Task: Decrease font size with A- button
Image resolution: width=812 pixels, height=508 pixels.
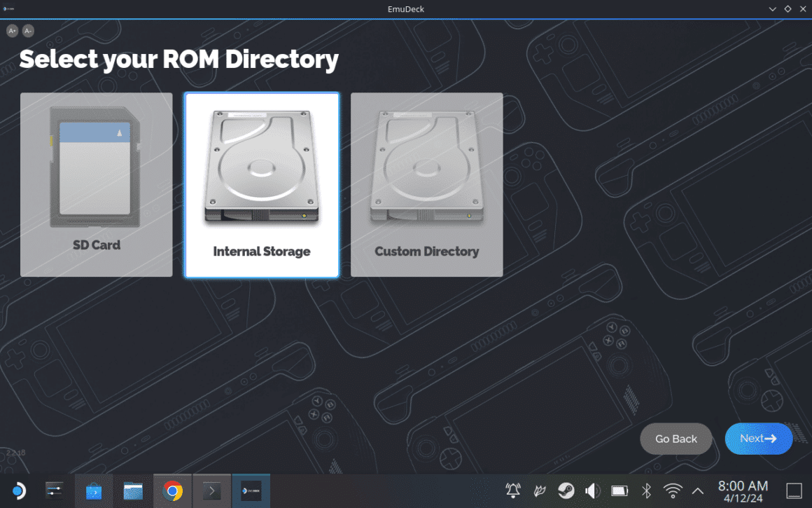Action: 28,31
